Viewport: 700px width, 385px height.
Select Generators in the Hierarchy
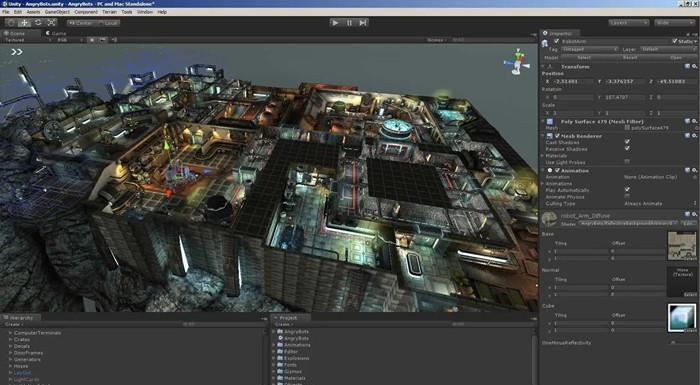coord(27,359)
